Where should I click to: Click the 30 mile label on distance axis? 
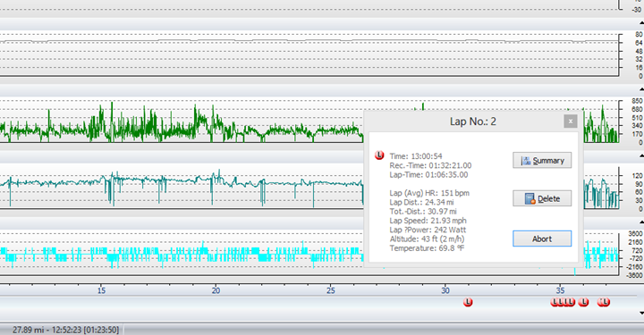pyautogui.click(x=445, y=290)
